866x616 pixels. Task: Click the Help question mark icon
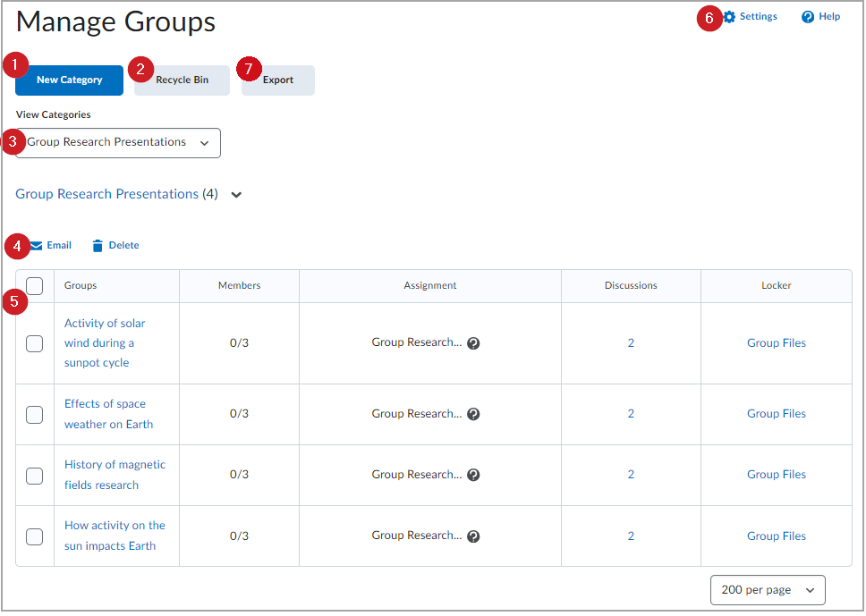pos(808,17)
